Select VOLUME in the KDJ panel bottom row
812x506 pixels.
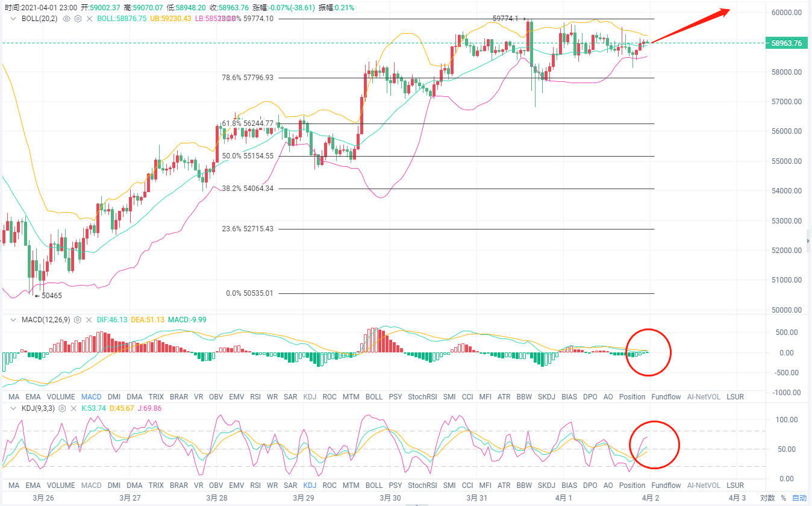pyautogui.click(x=61, y=486)
